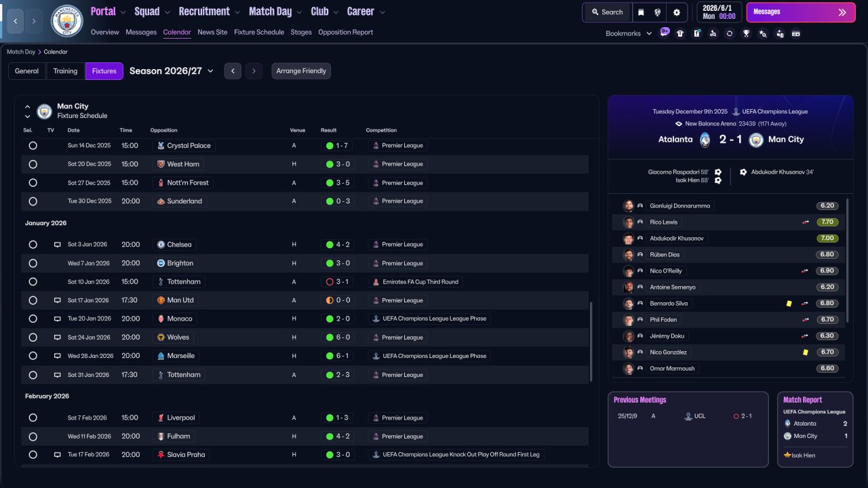Image resolution: width=868 pixels, height=488 pixels.
Task: Open the Season 2026/27 dropdown
Action: coord(172,71)
